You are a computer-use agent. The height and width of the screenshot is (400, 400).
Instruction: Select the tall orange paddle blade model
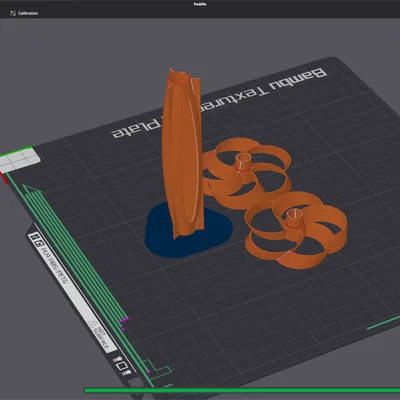click(x=182, y=153)
